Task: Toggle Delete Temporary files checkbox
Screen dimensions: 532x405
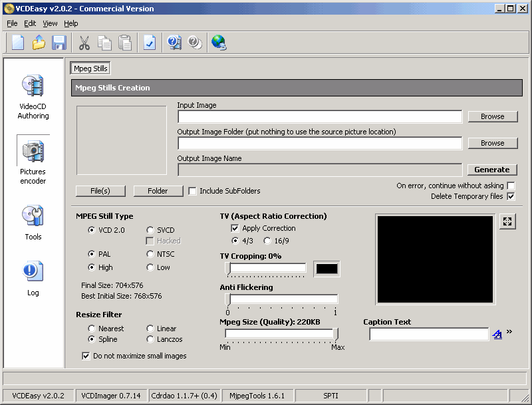Action: point(511,196)
